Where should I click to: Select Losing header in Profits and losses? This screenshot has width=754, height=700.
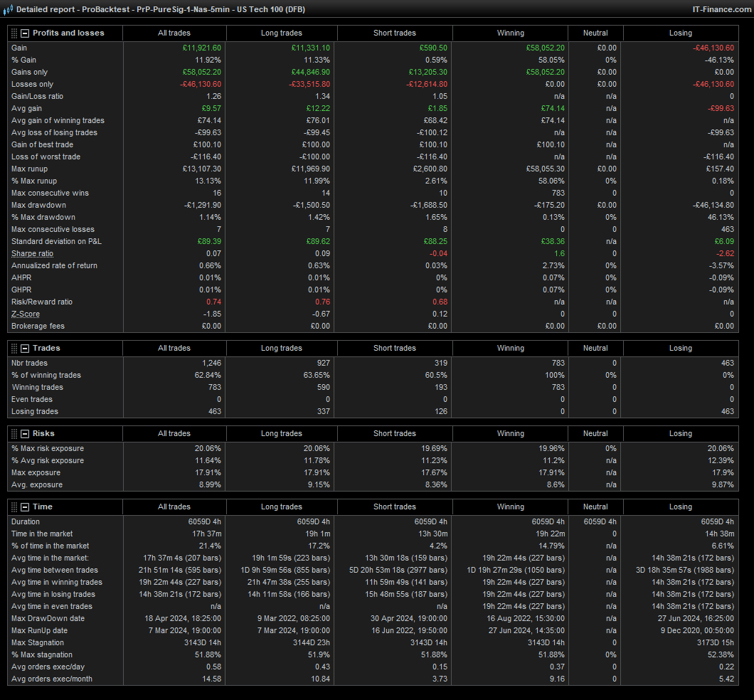tap(680, 33)
